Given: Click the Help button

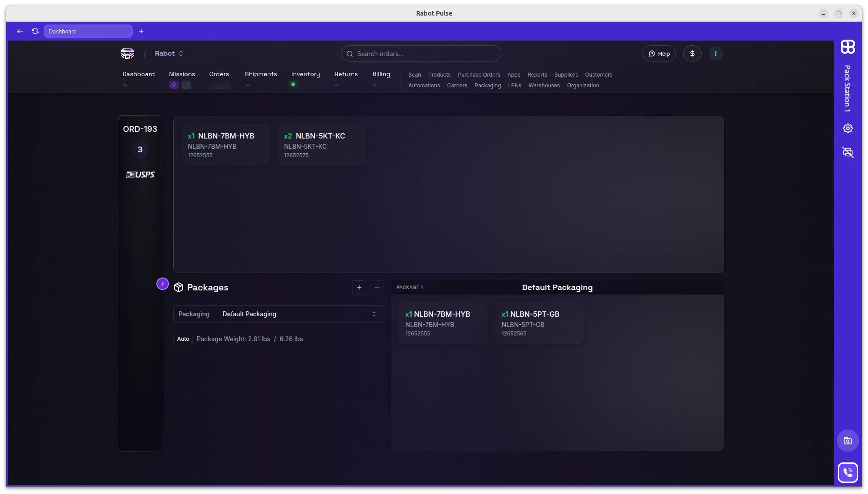Looking at the screenshot, I should pos(659,53).
